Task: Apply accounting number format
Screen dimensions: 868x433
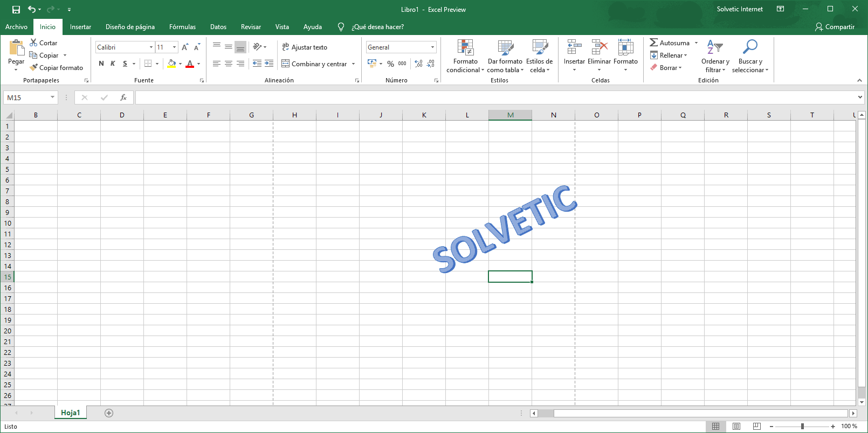Action: (x=372, y=64)
